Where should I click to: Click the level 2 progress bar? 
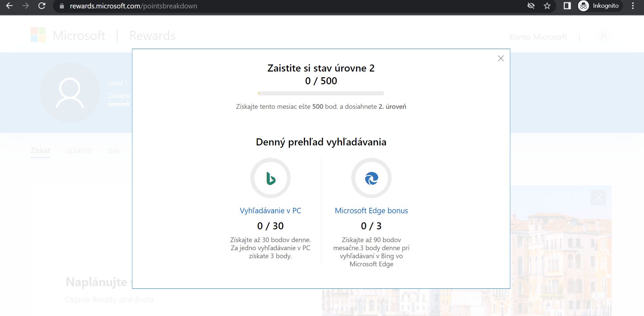pyautogui.click(x=321, y=93)
